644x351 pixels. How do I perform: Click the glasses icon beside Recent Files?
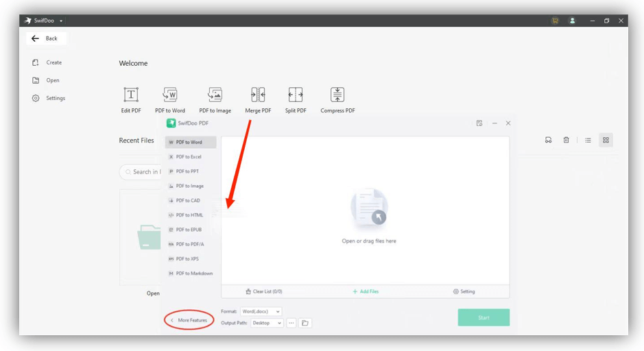click(x=548, y=140)
